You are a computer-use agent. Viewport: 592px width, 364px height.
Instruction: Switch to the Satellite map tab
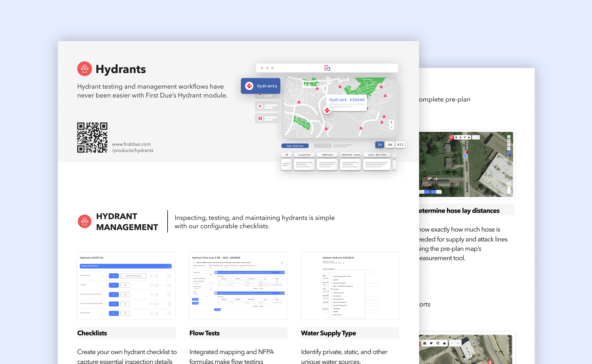point(427,192)
